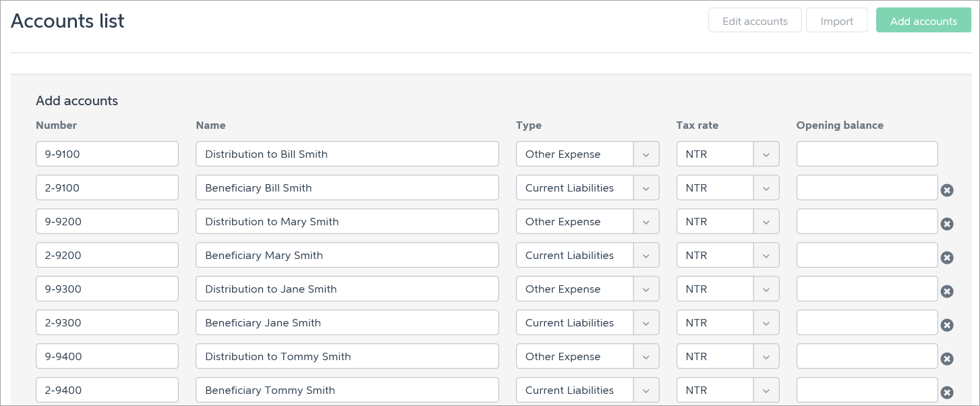Screen dimensions: 980x406
Task: Open Tax rate dropdown for account 9-9300
Action: 766,289
